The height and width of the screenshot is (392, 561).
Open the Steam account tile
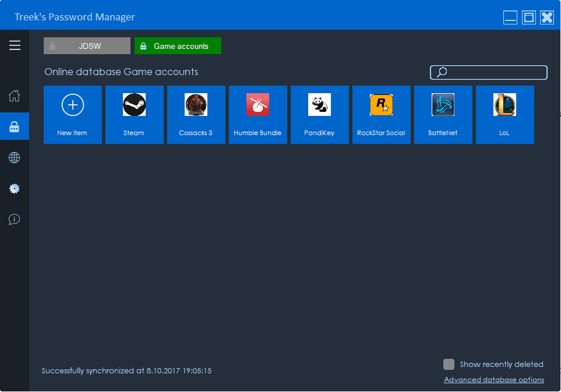(x=135, y=114)
